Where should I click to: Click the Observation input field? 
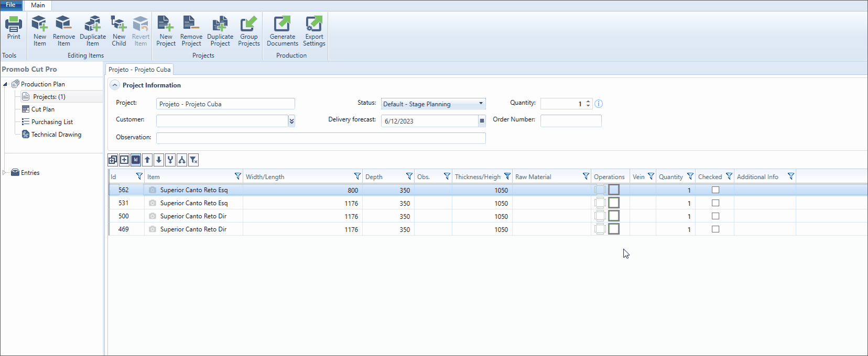[x=321, y=138]
